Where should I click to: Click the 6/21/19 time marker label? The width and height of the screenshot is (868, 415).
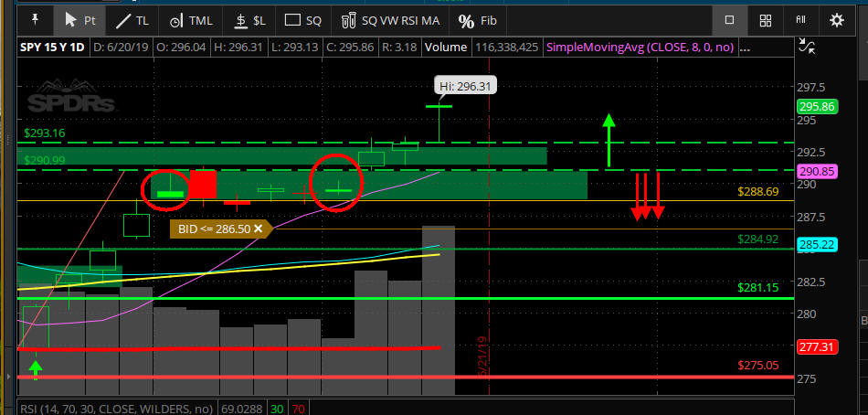point(481,358)
